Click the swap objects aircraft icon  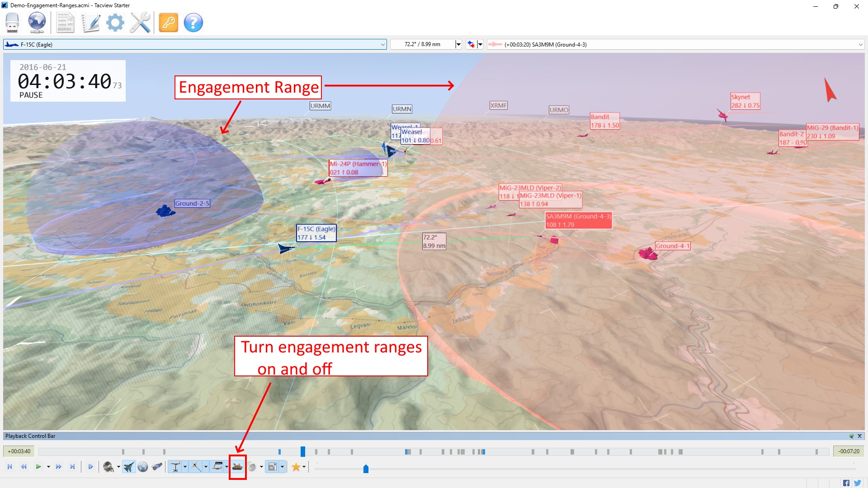click(471, 44)
